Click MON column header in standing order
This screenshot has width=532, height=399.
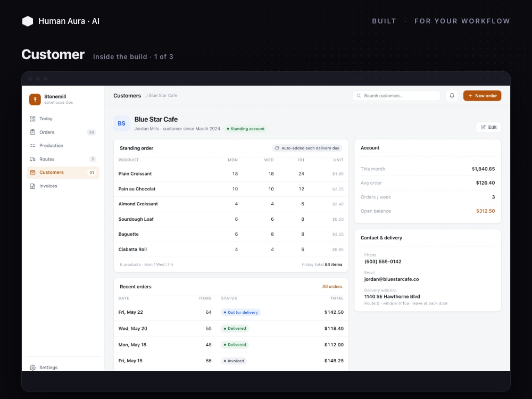pyautogui.click(x=232, y=160)
